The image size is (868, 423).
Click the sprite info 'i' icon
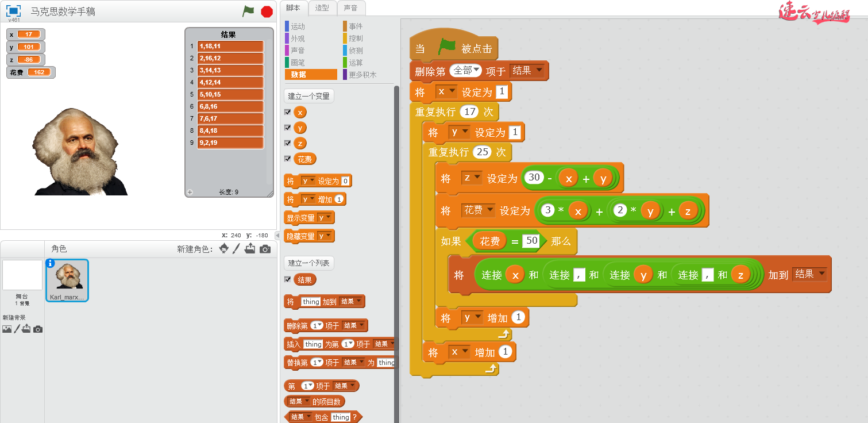[x=50, y=263]
